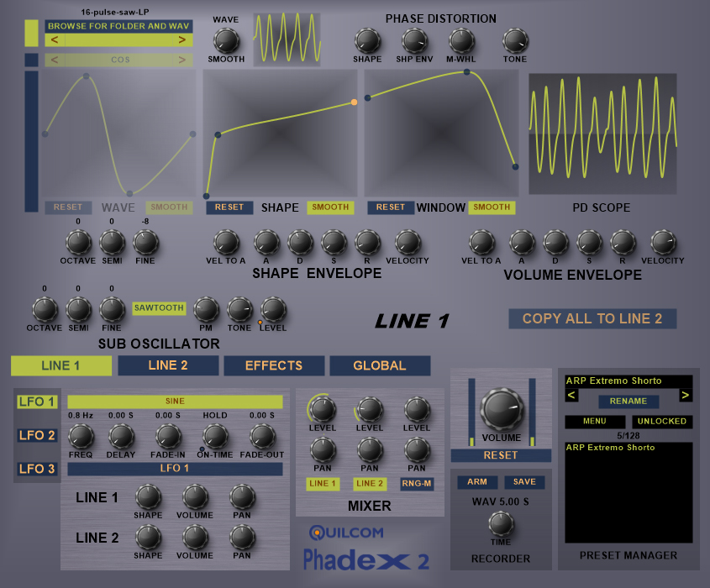Select the LFO 2 tab
Image resolution: width=710 pixels, height=588 pixels.
tap(37, 435)
